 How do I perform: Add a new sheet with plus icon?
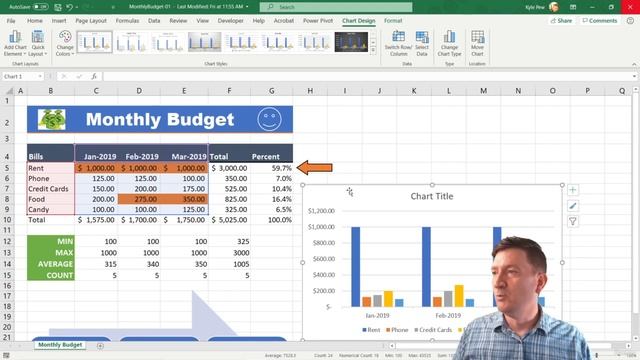pos(100,346)
